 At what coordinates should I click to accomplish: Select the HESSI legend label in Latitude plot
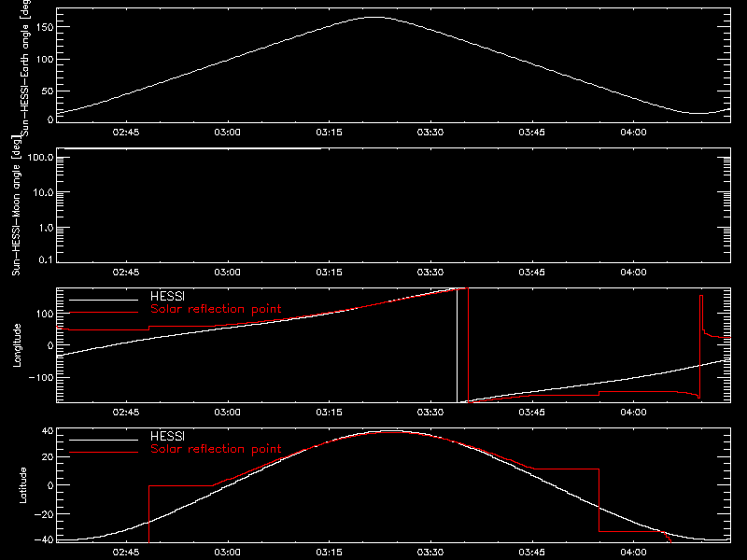coord(167,436)
